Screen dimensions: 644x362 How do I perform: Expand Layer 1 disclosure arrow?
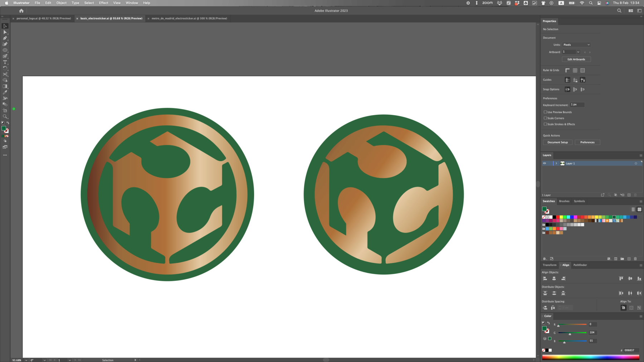point(556,163)
